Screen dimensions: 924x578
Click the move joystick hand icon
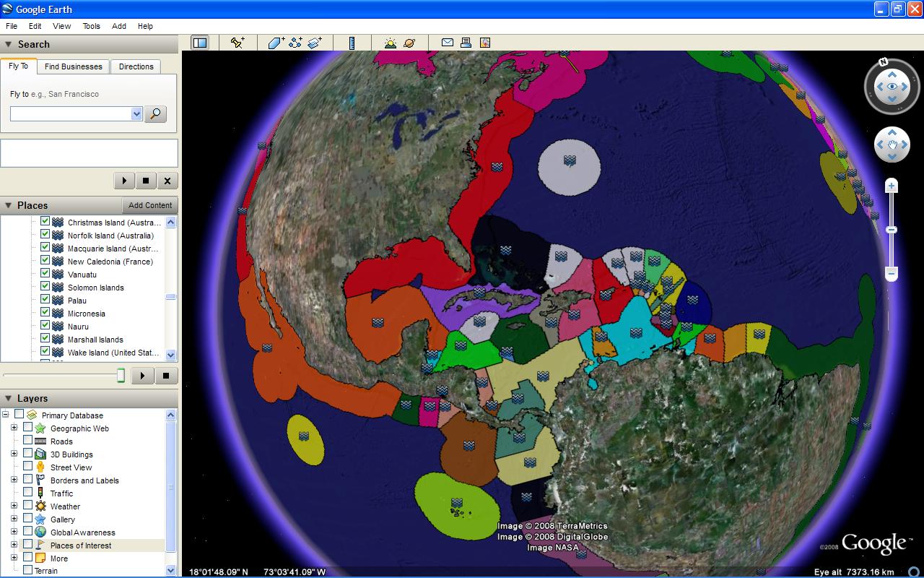[x=892, y=145]
